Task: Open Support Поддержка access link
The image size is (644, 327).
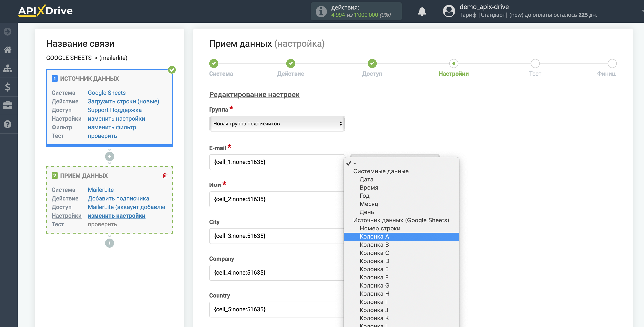Action: (x=115, y=110)
